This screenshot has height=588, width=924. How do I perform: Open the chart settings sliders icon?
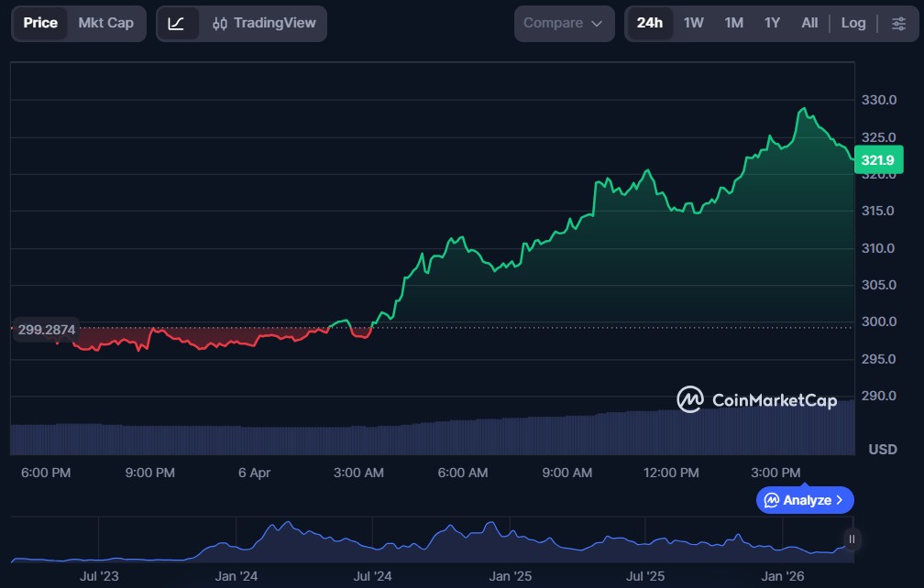[897, 24]
